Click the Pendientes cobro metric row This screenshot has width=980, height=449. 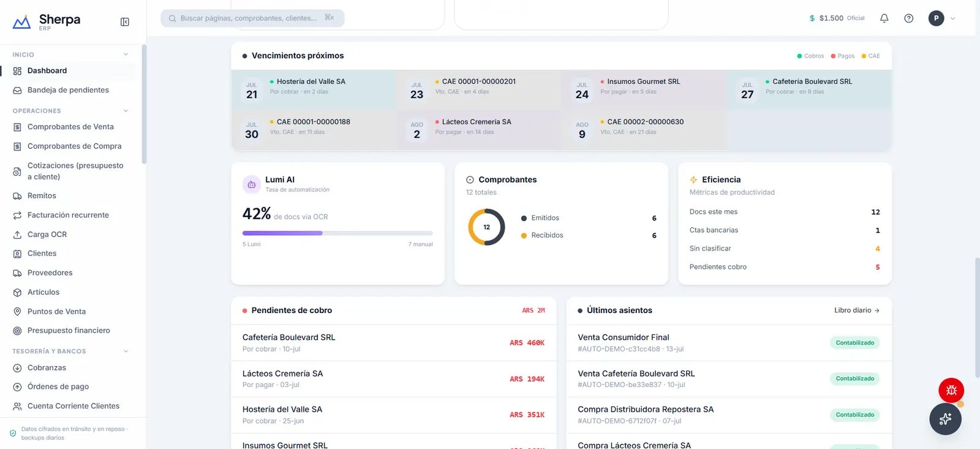pyautogui.click(x=785, y=267)
